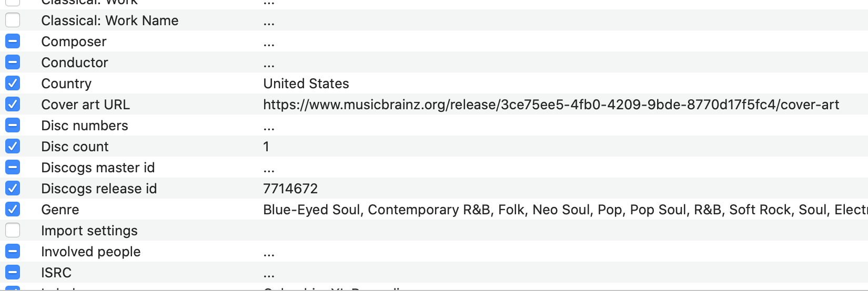Uncheck the Genre checkbox
This screenshot has width=868, height=291.
13,210
